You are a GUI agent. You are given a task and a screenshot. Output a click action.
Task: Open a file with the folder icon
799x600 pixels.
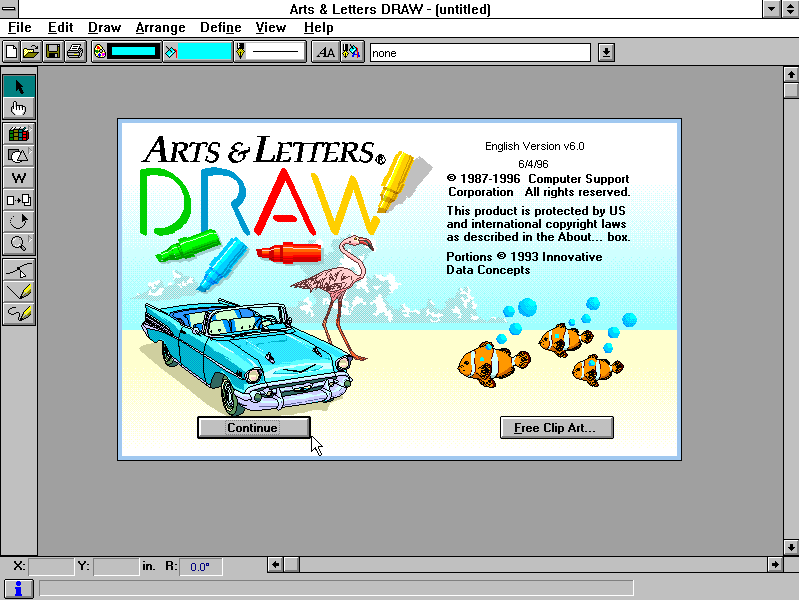click(x=31, y=52)
